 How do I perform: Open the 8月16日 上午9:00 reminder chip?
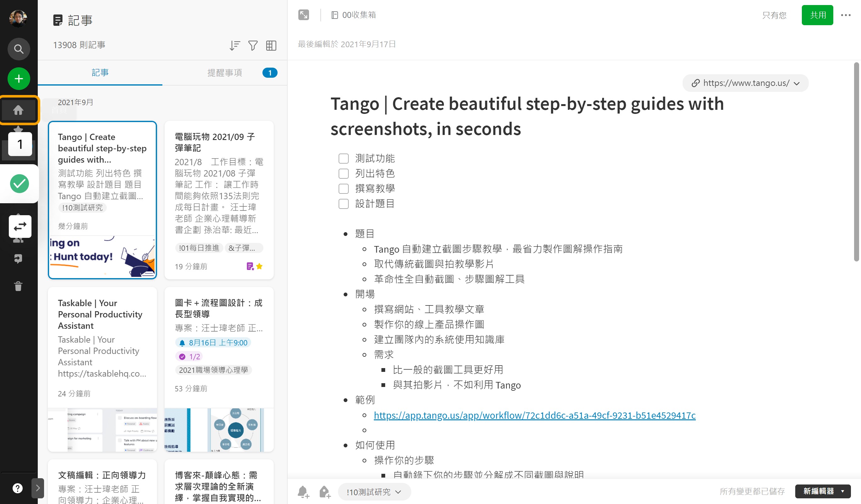[214, 343]
